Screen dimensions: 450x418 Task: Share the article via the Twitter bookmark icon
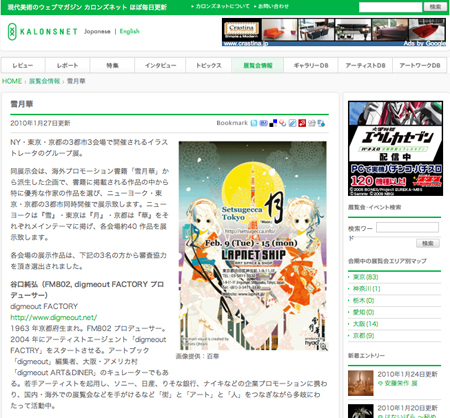[254, 123]
